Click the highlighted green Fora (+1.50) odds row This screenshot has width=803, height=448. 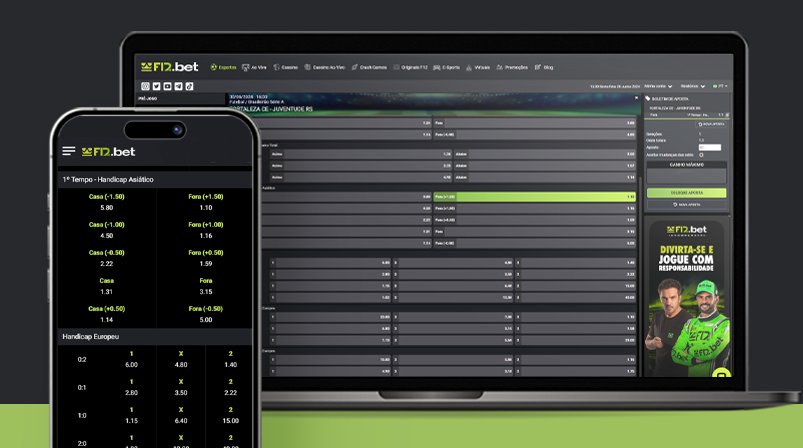534,197
